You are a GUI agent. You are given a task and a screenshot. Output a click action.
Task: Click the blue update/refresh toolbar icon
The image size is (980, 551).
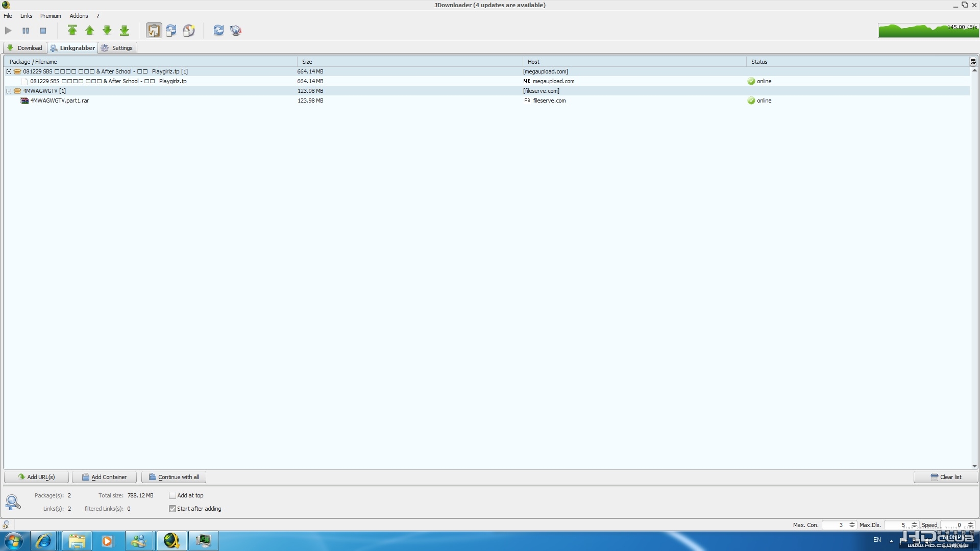[218, 31]
